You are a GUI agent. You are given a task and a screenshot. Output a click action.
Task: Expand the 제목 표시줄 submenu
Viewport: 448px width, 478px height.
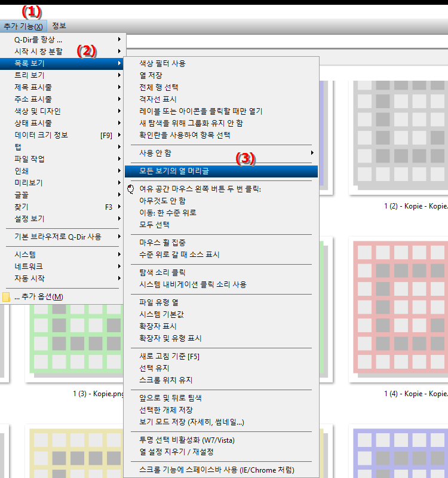(63, 87)
